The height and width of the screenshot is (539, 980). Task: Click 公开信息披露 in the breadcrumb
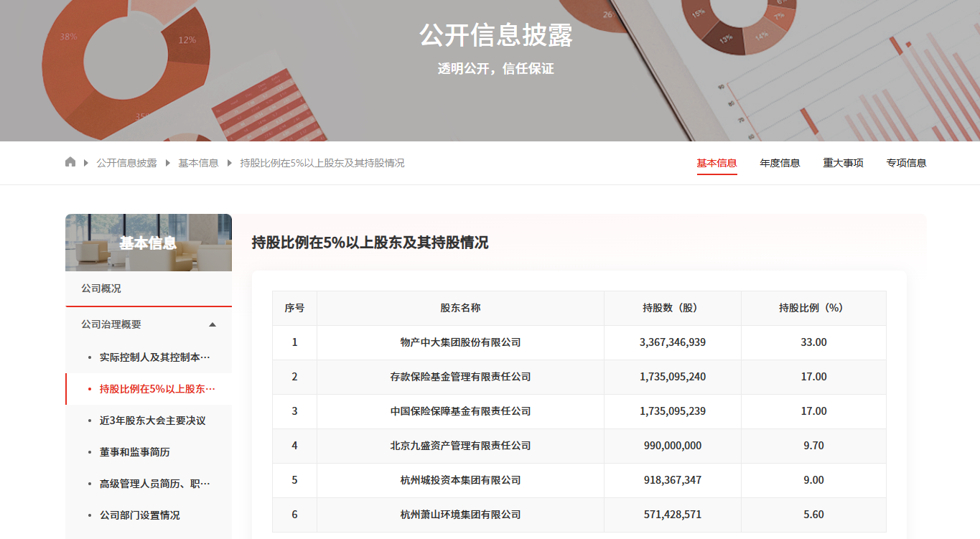(x=126, y=163)
